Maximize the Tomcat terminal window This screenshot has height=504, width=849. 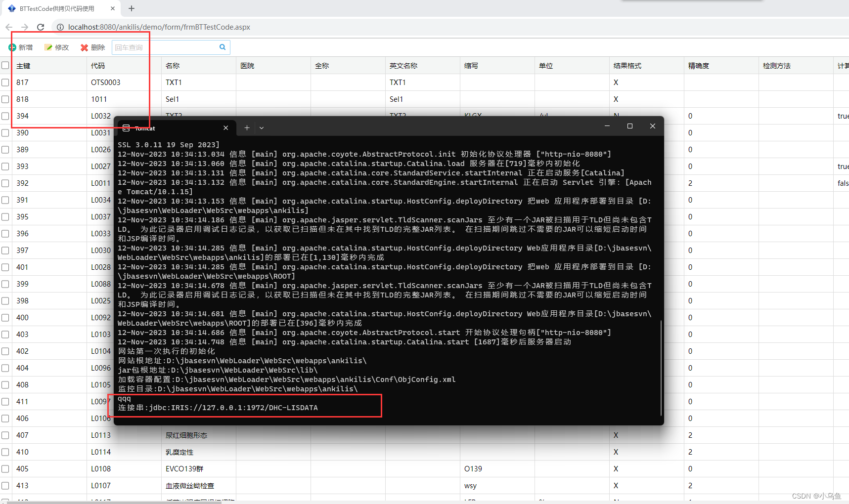coord(630,126)
